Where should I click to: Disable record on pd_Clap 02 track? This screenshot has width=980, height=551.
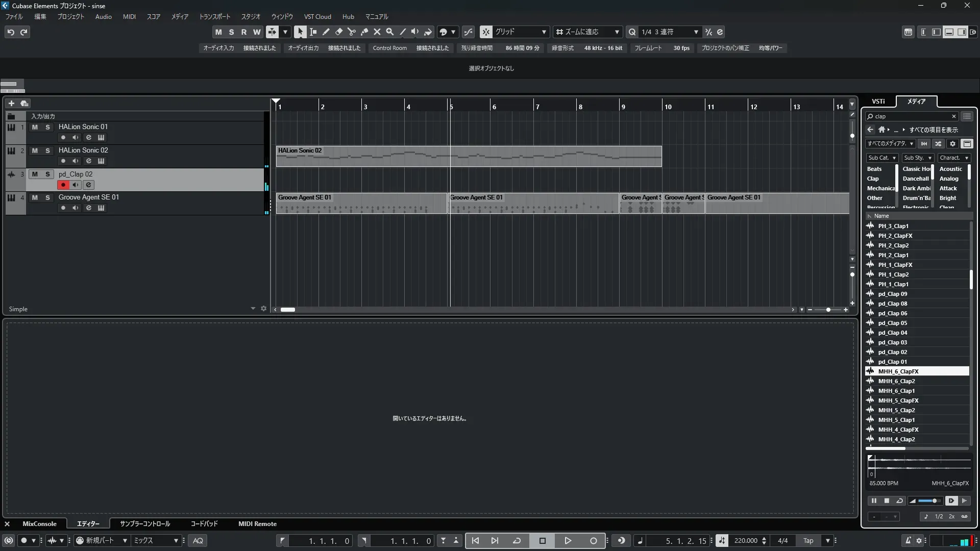point(63,185)
